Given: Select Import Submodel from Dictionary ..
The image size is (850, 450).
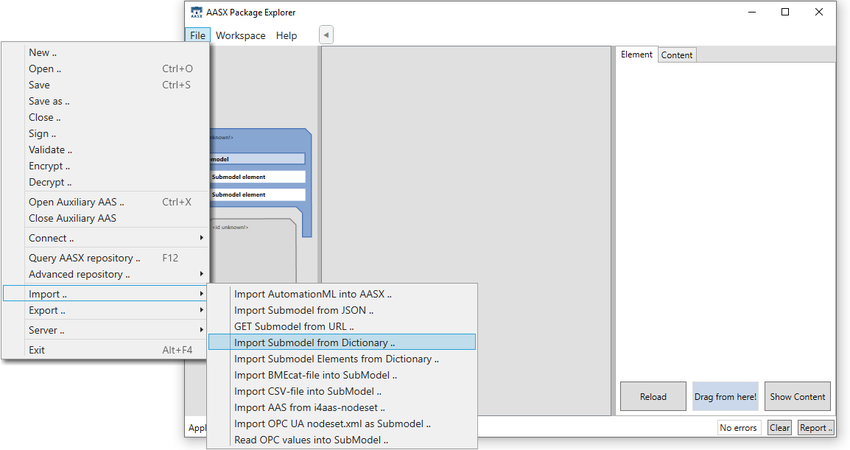Looking at the screenshot, I should pyautogui.click(x=342, y=343).
